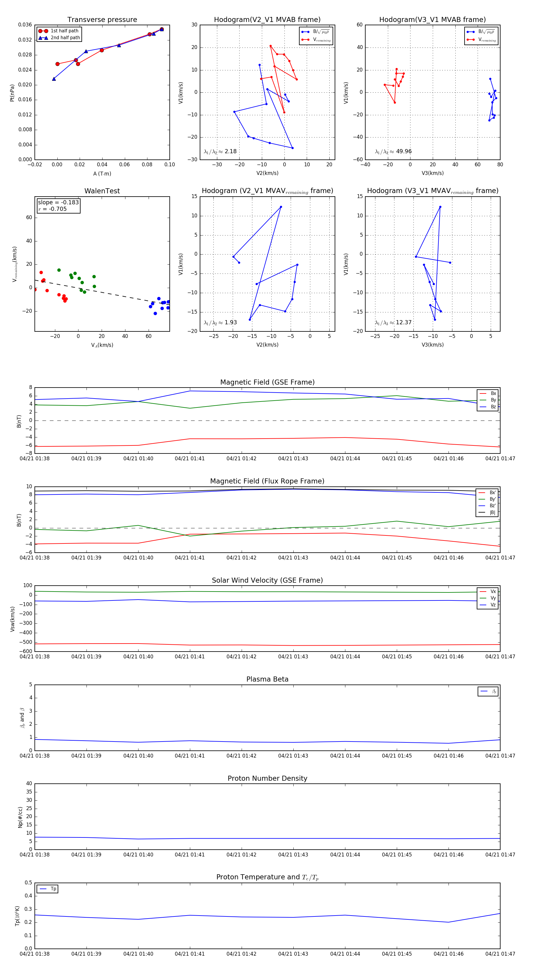Click the 'Magnetic Field (GSE Frame)' title
Viewport: 535px width, 980px height.
coord(267,382)
